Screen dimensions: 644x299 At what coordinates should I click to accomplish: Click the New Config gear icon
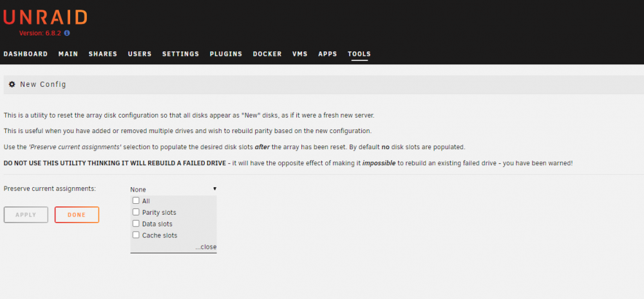click(12, 84)
